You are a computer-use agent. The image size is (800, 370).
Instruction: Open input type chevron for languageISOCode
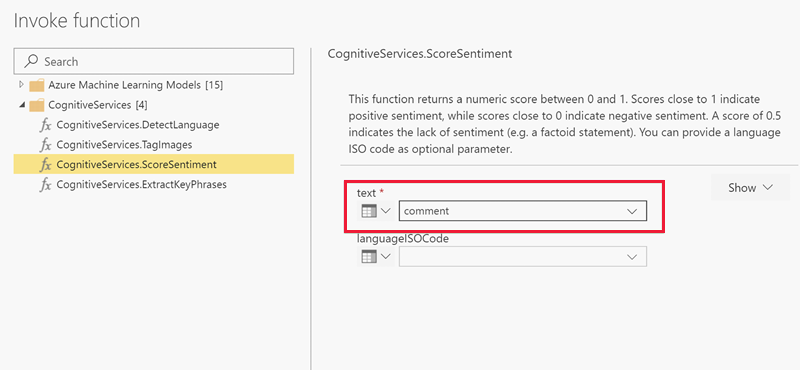(x=386, y=257)
